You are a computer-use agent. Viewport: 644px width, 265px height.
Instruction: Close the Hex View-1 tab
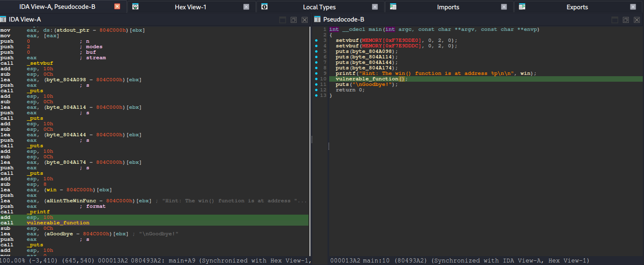point(246,7)
